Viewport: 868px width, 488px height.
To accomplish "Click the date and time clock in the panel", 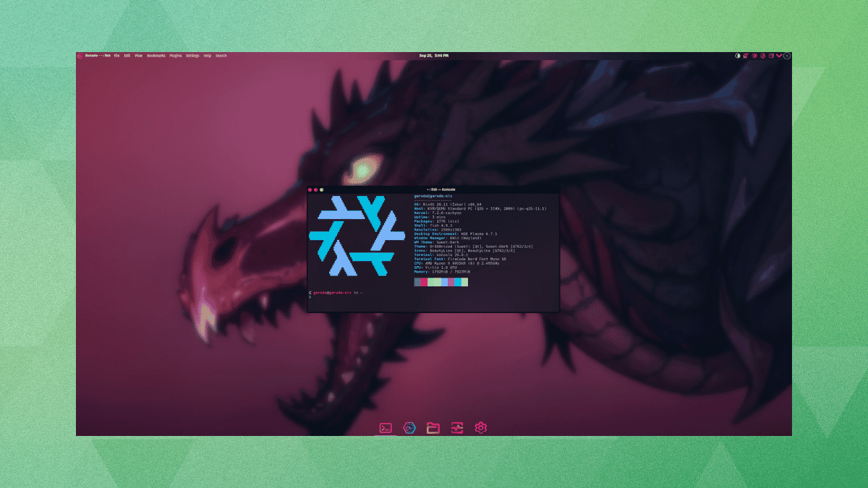I will 434,56.
